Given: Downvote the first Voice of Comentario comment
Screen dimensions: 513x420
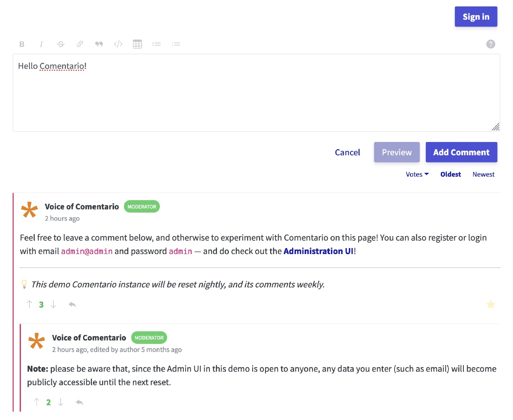Looking at the screenshot, I should tap(53, 305).
